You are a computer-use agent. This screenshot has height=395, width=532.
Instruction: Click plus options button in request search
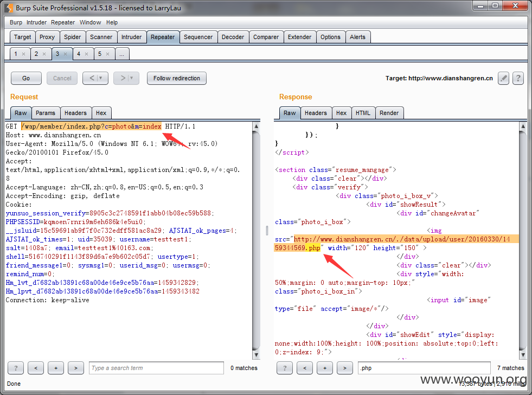click(56, 368)
